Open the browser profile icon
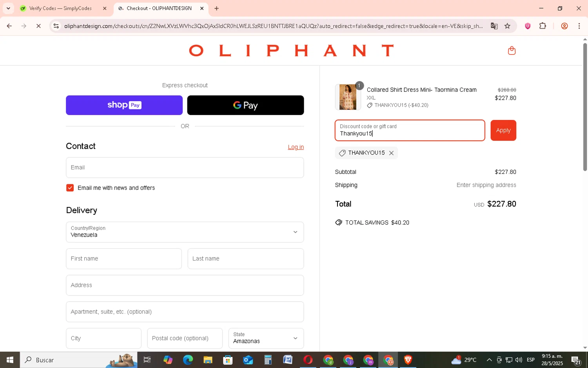 pyautogui.click(x=564, y=26)
